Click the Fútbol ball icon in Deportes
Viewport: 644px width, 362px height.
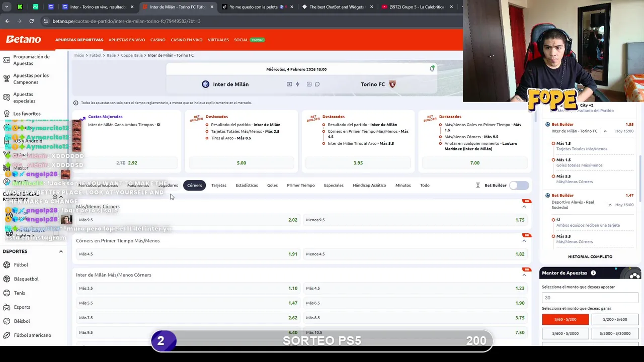7,265
